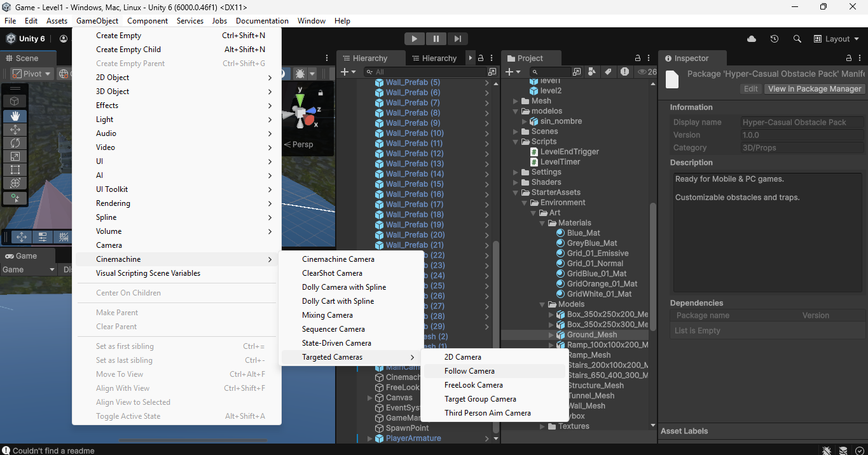This screenshot has height=455, width=868.
Task: Open Undo History clock icon
Action: pyautogui.click(x=774, y=39)
